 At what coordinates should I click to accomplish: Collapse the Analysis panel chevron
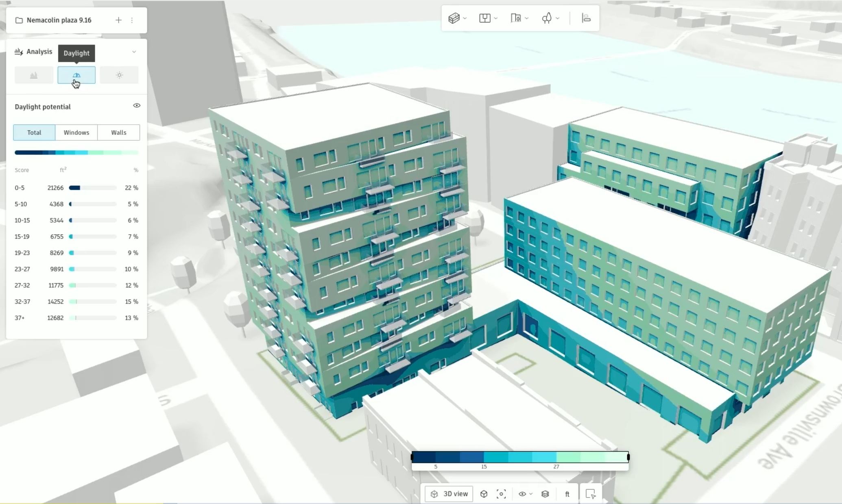[x=134, y=52]
